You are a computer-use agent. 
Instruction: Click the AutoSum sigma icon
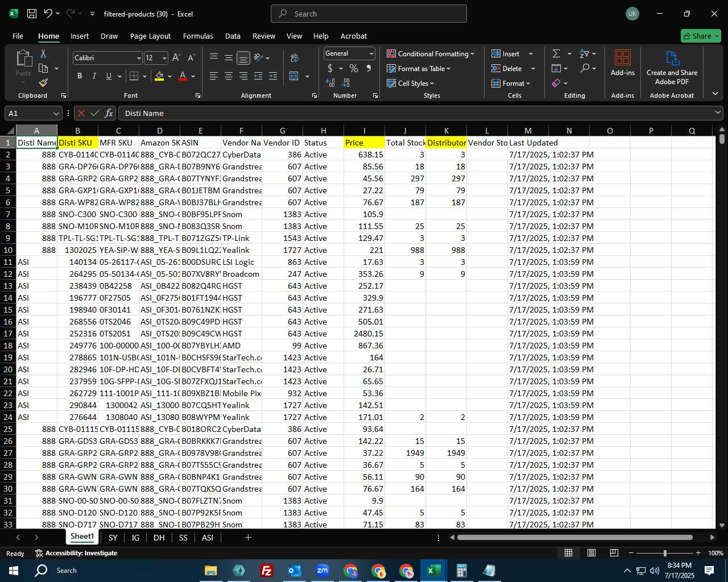pos(556,53)
